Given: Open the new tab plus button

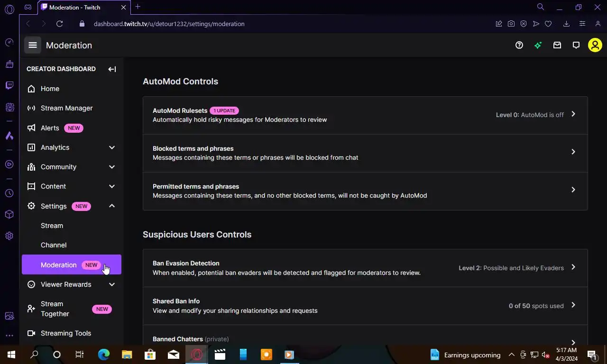Looking at the screenshot, I should (138, 7).
